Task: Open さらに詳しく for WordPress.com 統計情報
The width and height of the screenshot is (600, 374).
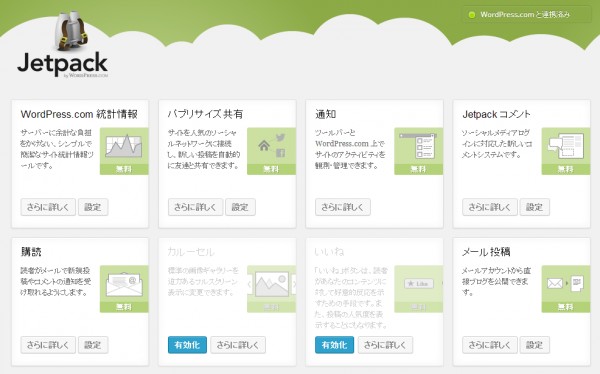Action: [x=48, y=207]
